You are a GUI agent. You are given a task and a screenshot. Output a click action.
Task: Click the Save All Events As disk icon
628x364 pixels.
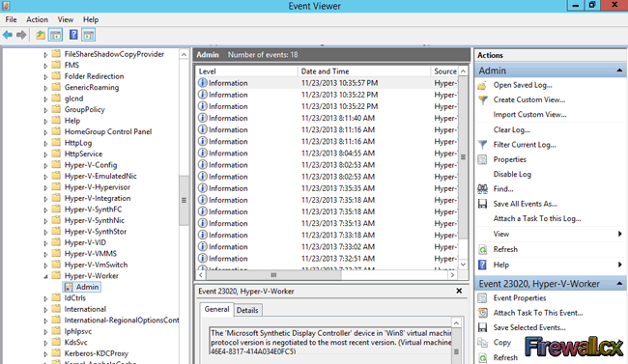point(483,204)
